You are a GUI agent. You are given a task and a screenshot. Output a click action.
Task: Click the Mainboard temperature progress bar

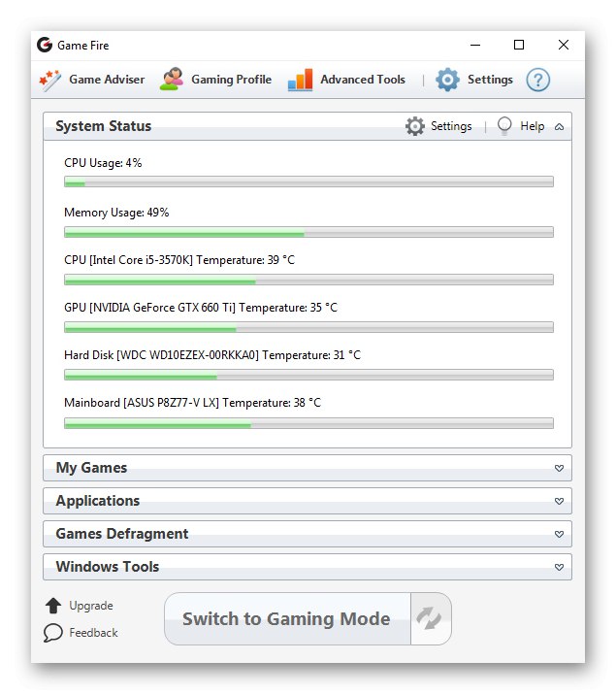coord(308,423)
